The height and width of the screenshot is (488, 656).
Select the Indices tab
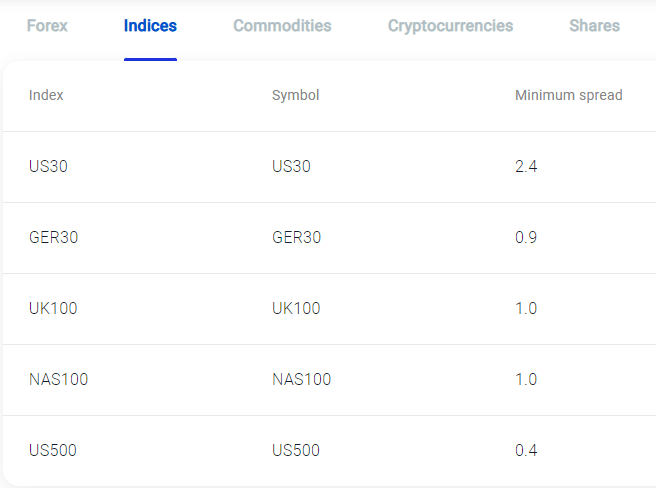click(150, 26)
